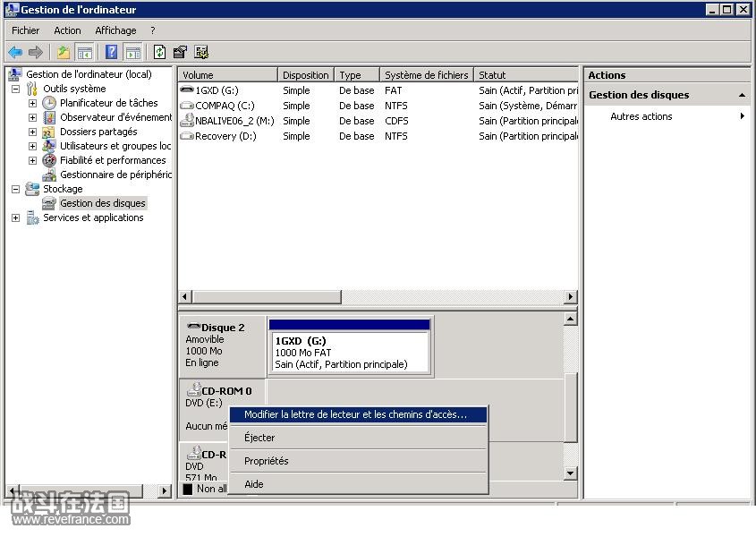Expand the Planificateur de tâches node
Image resolution: width=756 pixels, height=537 pixels.
pyautogui.click(x=32, y=103)
